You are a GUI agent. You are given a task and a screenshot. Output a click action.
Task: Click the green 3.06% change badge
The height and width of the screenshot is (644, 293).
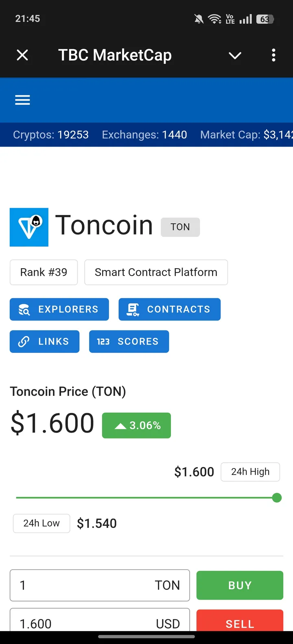coord(136,425)
